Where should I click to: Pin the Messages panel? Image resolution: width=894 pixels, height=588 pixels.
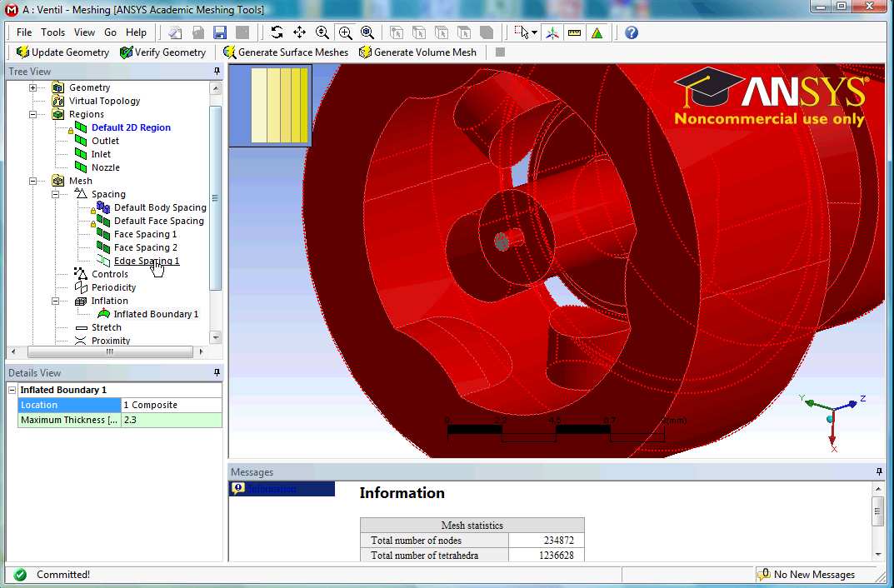879,471
